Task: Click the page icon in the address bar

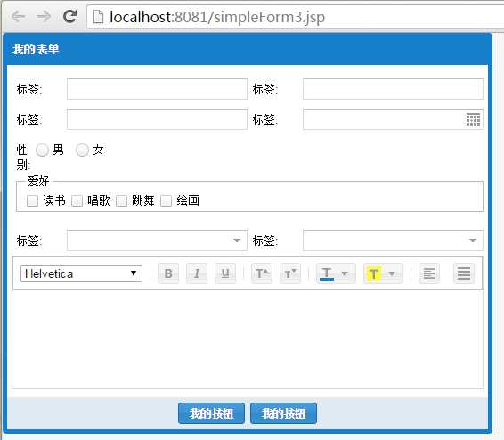Action: pyautogui.click(x=98, y=17)
